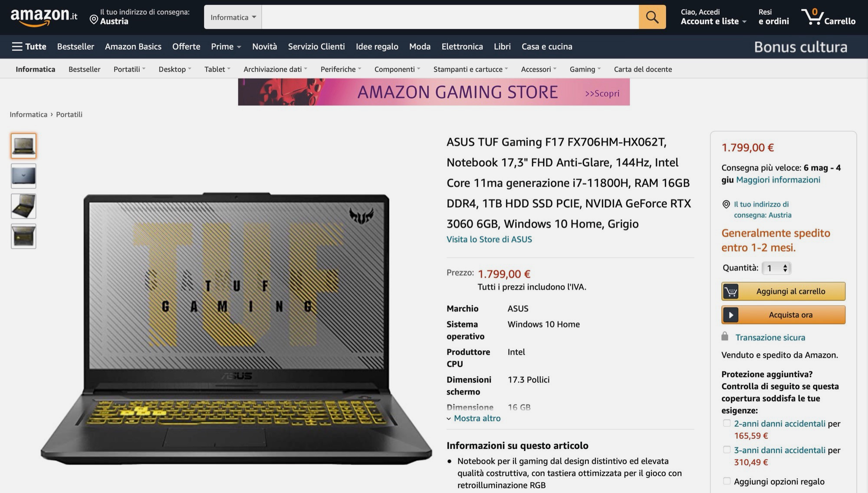Click Maggiori informazioni delivery link
Image resolution: width=868 pixels, height=493 pixels.
pyautogui.click(x=778, y=180)
